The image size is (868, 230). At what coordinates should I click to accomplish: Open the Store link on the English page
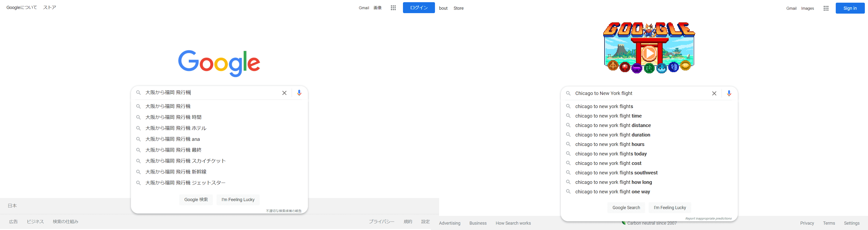pyautogui.click(x=458, y=8)
